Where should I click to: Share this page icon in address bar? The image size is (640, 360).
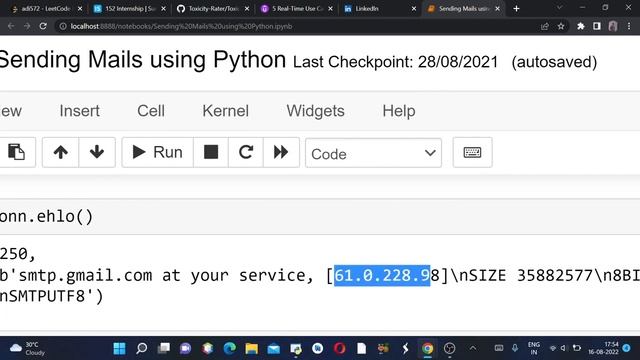[x=544, y=26]
